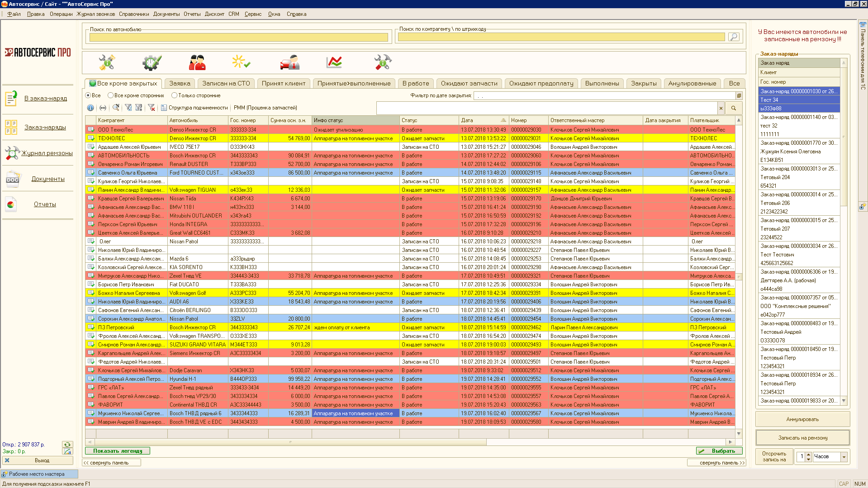Click the blue info icon above table
Image resolution: width=868 pixels, height=488 pixels.
click(90, 108)
